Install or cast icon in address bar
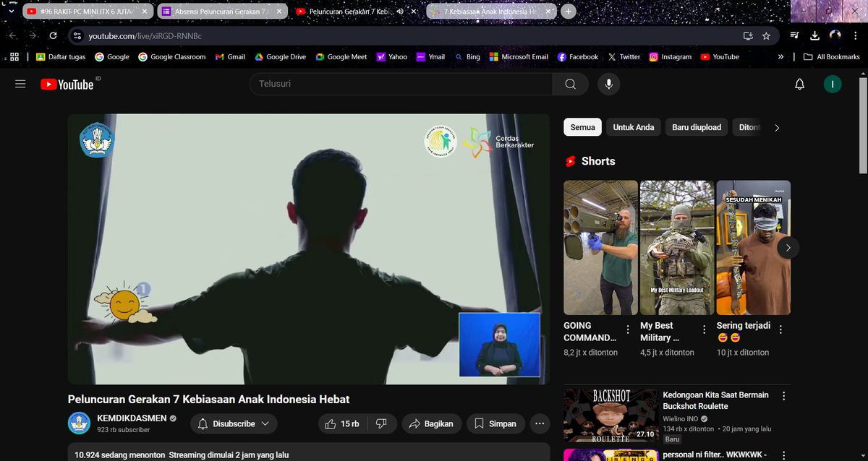Image resolution: width=868 pixels, height=461 pixels. (x=748, y=35)
